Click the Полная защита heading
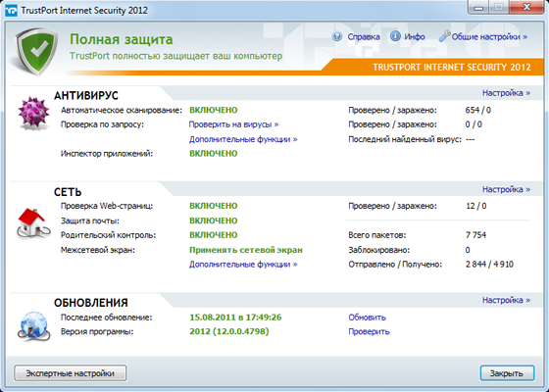The image size is (549, 392). [x=122, y=39]
